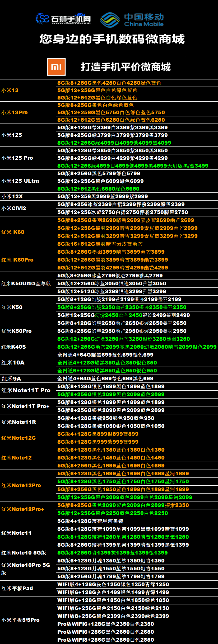Select row "5G版12+256G冰蓝3050银迹3050雅黑3050"

137,283
